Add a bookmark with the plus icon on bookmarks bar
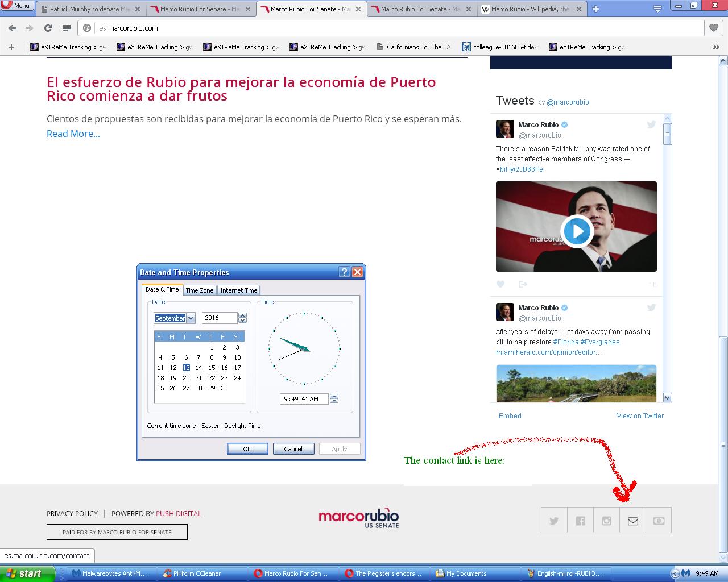This screenshot has width=728, height=582. pos(11,47)
